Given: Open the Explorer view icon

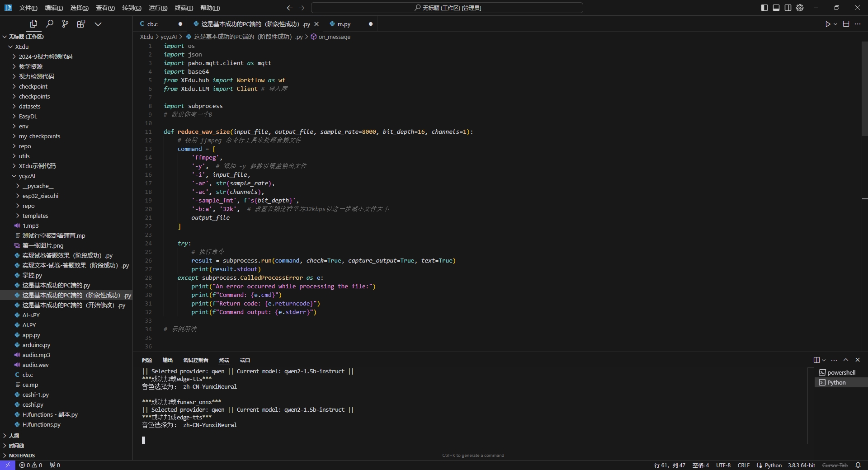Looking at the screenshot, I should (x=33, y=24).
